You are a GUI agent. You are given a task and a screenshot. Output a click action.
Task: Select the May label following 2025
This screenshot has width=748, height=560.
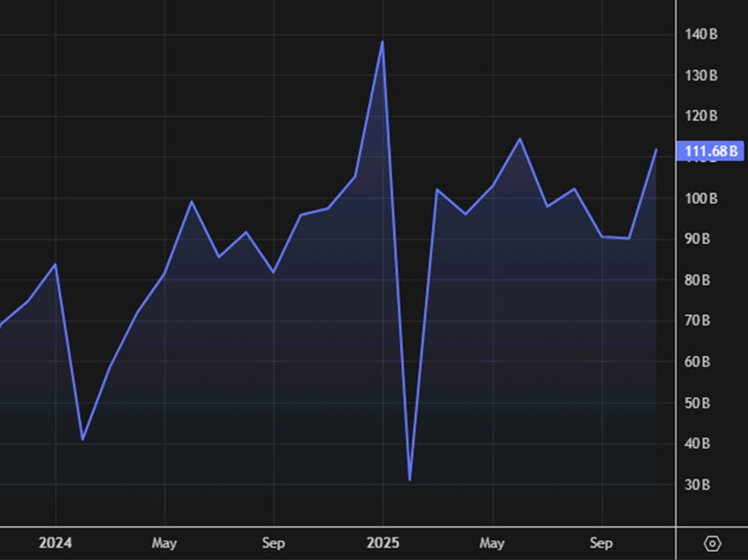(492, 543)
